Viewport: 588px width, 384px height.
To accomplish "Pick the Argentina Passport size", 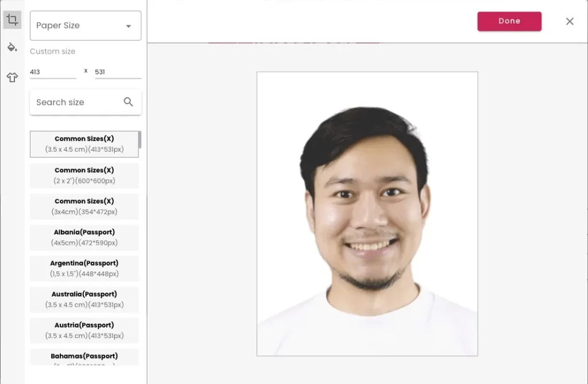I will (x=84, y=268).
